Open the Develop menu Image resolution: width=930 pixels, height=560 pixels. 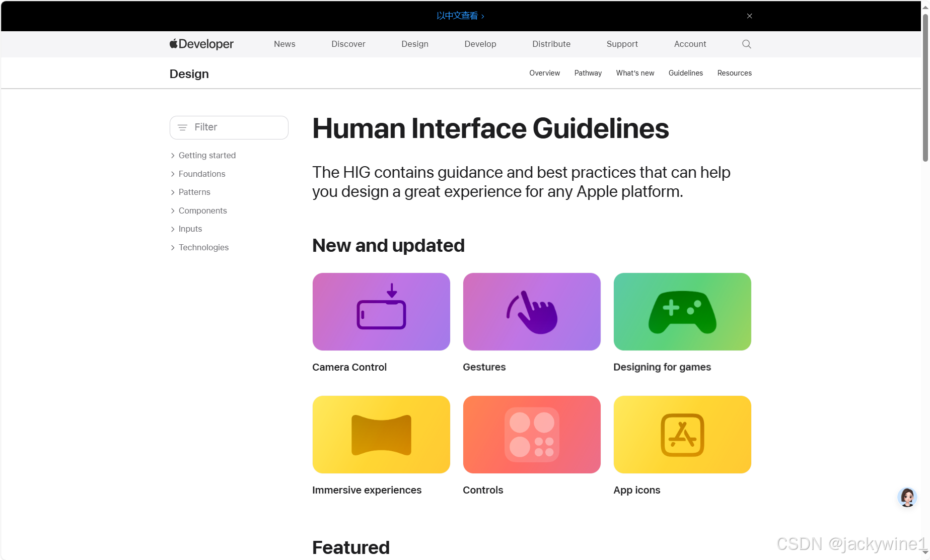tap(480, 44)
